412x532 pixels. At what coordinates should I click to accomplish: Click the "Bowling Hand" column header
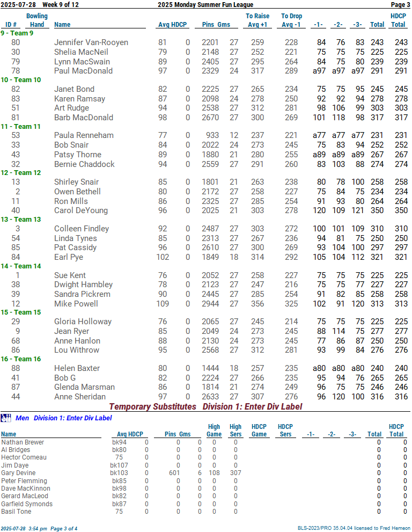(37, 20)
